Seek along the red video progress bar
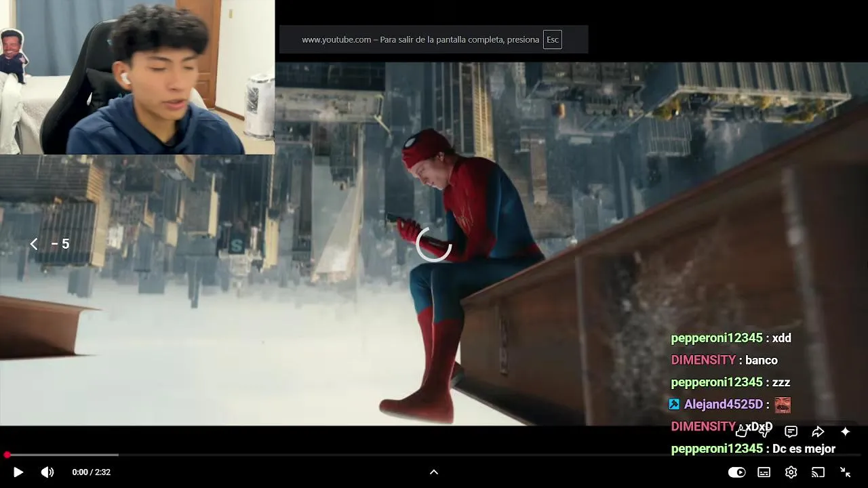The width and height of the screenshot is (868, 488). tap(434, 455)
